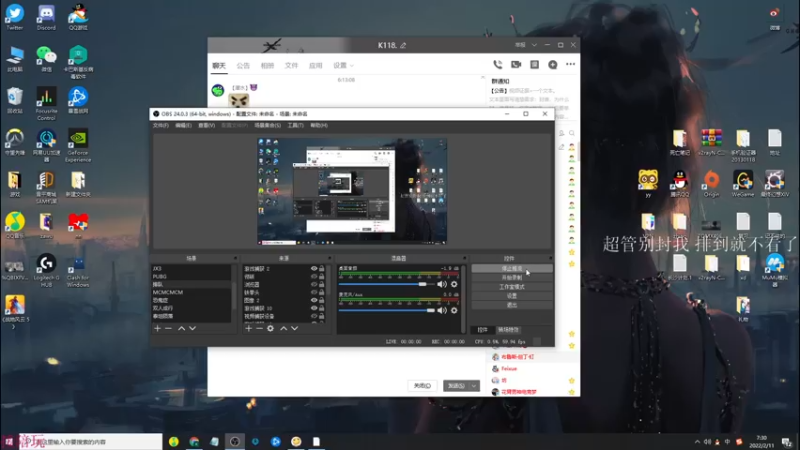Start a voice call in QQ group window
This screenshot has height=450, width=800.
[497, 65]
